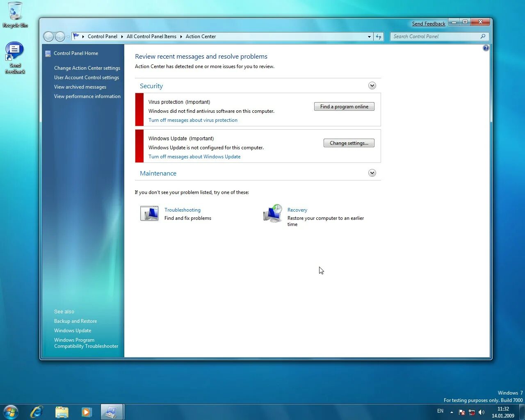Screen dimensions: 525x420
Task: Click Control Panel breadcrumb
Action: click(x=103, y=37)
